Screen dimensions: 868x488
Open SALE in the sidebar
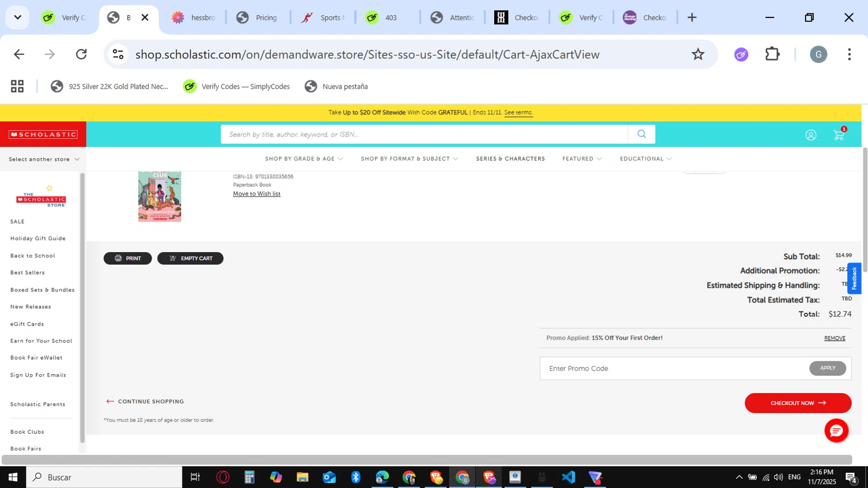[17, 221]
